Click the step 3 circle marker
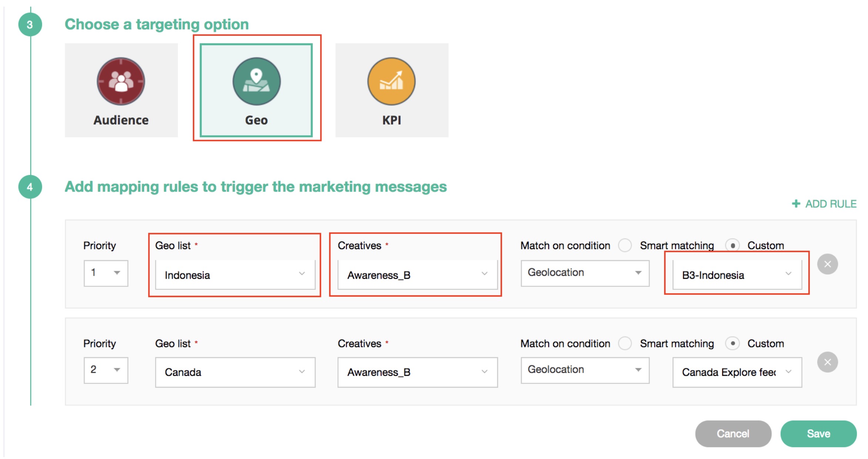This screenshot has height=459, width=868. tap(30, 24)
